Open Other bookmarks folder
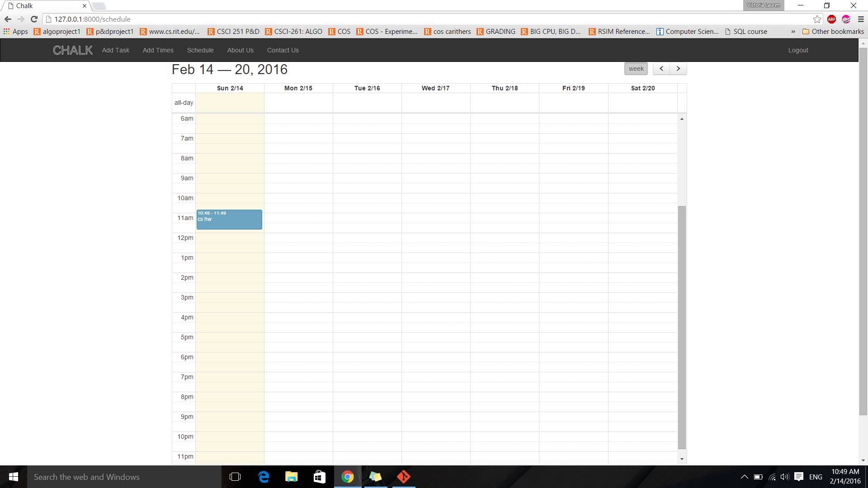This screenshot has height=488, width=868. tap(833, 32)
